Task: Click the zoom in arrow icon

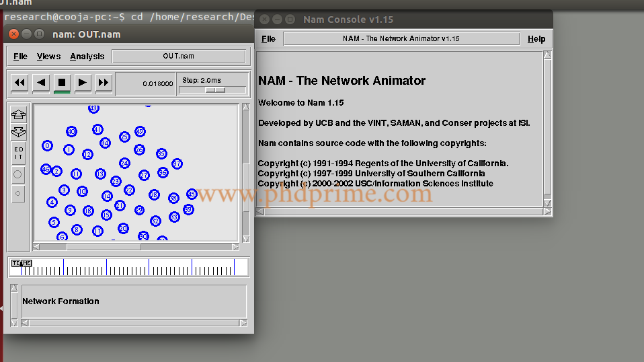Action: [x=19, y=114]
